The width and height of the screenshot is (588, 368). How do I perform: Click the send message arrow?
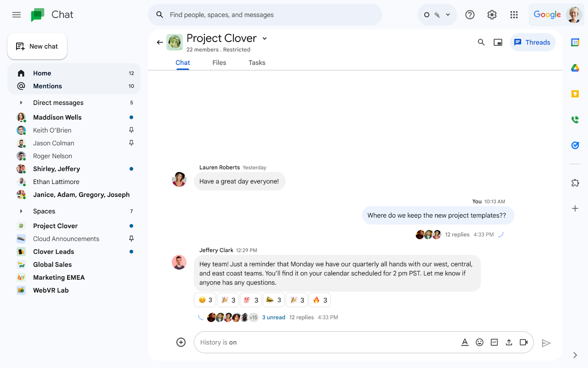coord(546,343)
